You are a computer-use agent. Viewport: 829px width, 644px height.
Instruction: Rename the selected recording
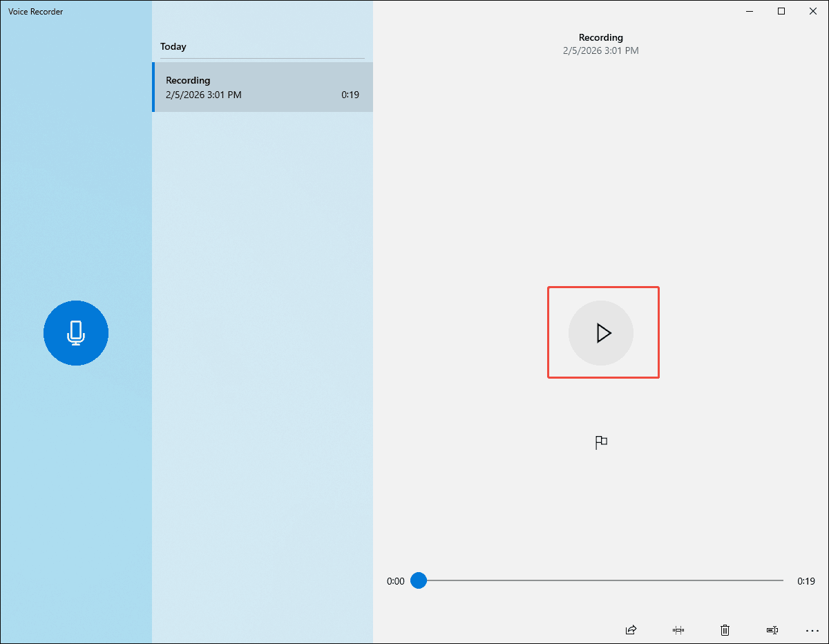pos(772,629)
